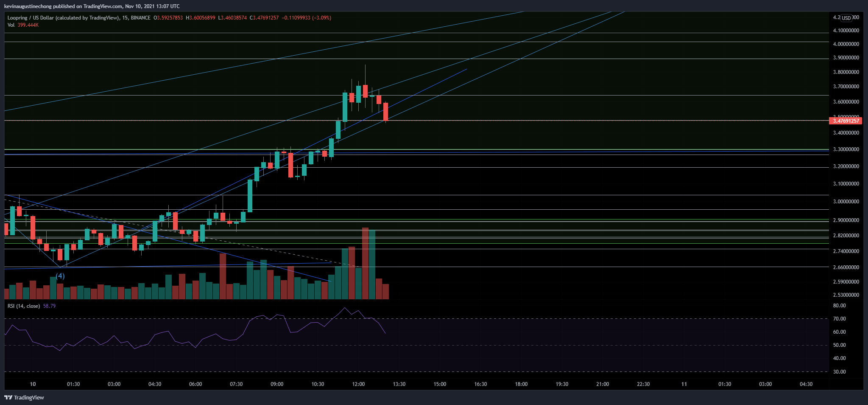This screenshot has width=868, height=405.
Task: Click the date label 11 on time axis
Action: (684, 384)
